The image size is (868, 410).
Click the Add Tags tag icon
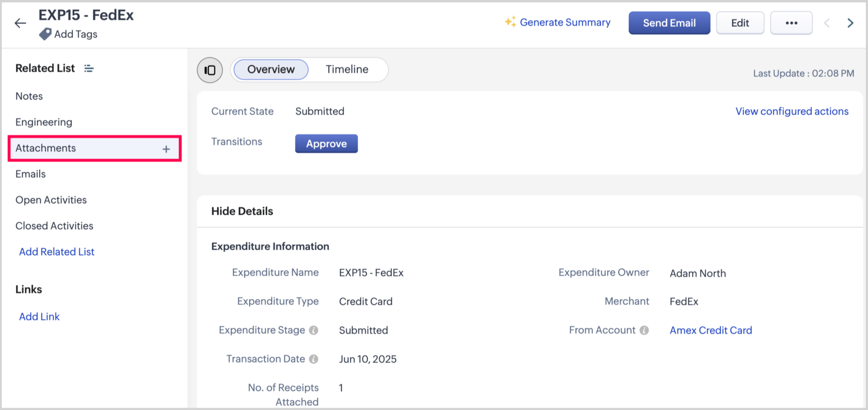45,34
